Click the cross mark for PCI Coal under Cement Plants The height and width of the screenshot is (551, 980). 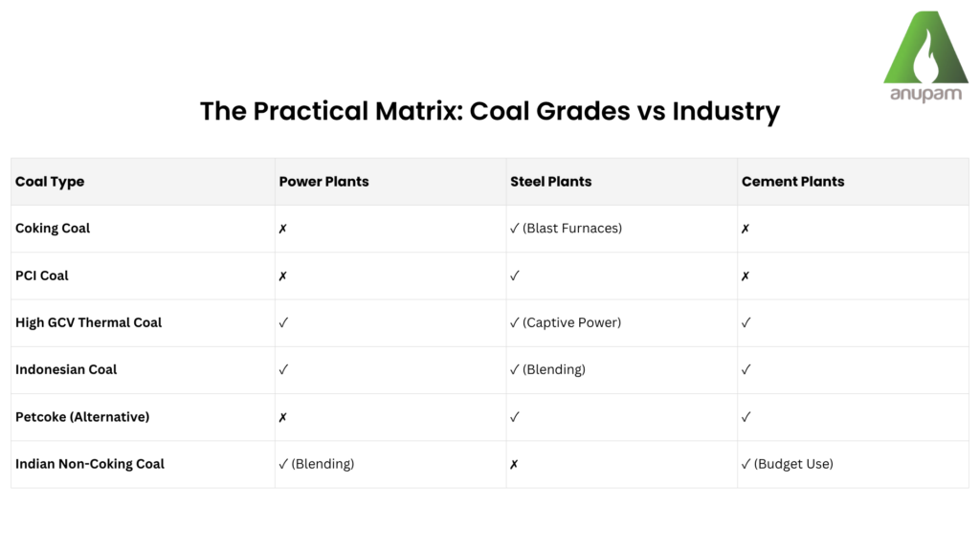[746, 275]
